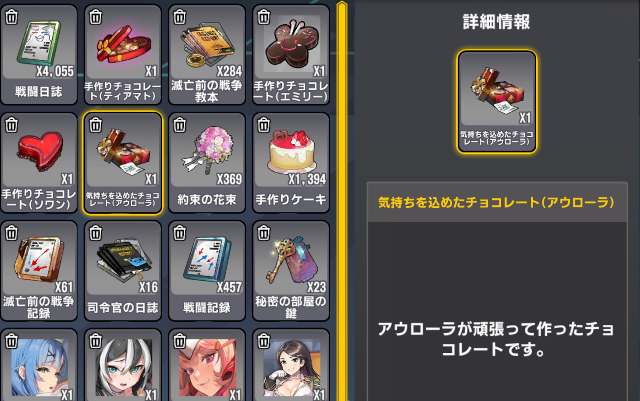
Task: Click the yellow inventory scrollbar
Action: (342, 200)
